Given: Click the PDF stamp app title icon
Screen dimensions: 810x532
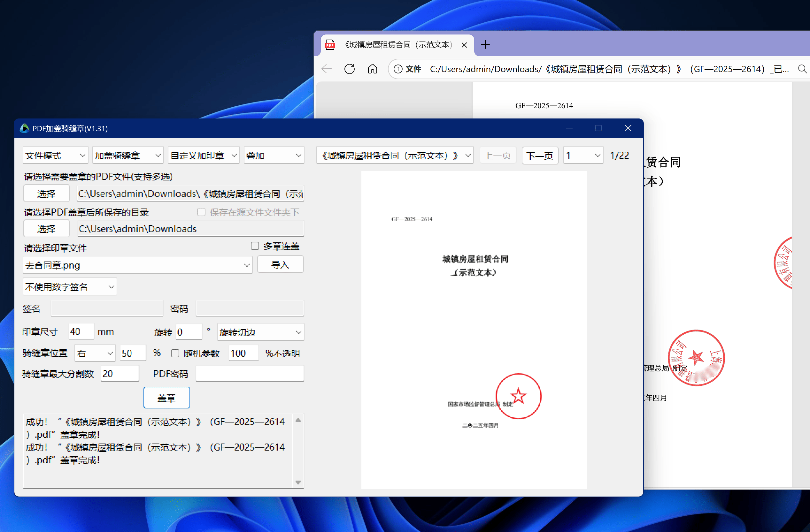Looking at the screenshot, I should pyautogui.click(x=25, y=128).
